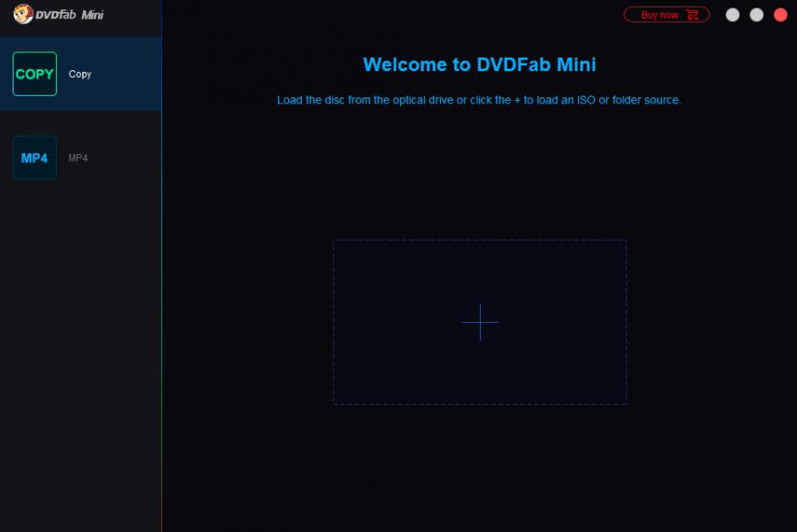Switch to MP4 label in sidebar
Screen dimensions: 797x532
coord(78,158)
